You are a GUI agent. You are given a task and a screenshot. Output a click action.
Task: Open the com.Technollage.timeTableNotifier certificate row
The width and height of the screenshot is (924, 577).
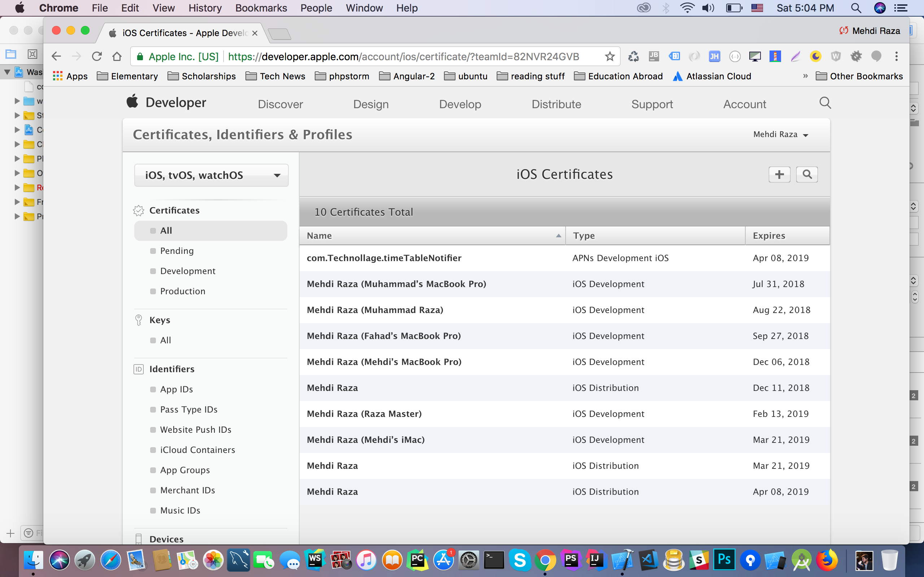click(384, 258)
